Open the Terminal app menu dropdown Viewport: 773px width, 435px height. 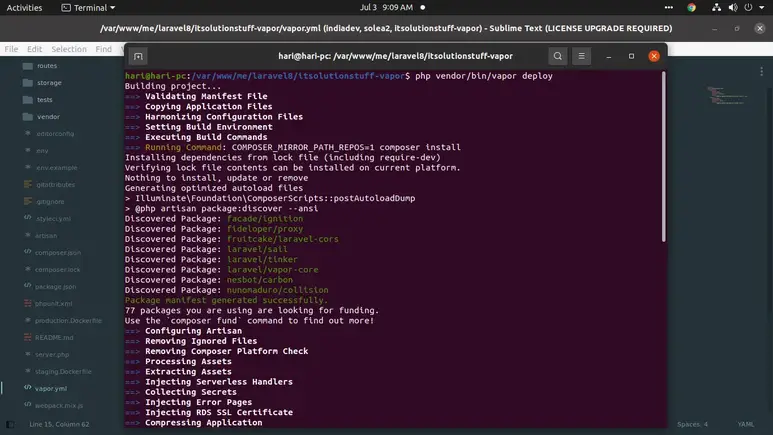[88, 7]
